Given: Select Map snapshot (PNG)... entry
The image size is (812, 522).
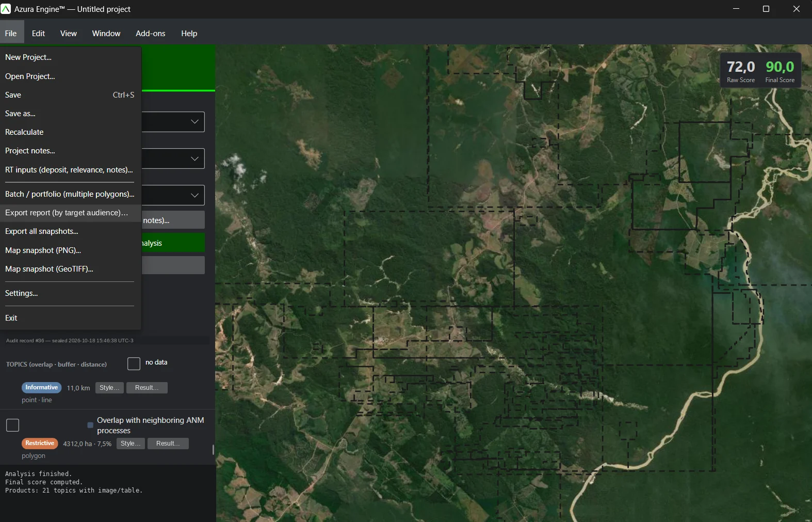Looking at the screenshot, I should coord(71,250).
